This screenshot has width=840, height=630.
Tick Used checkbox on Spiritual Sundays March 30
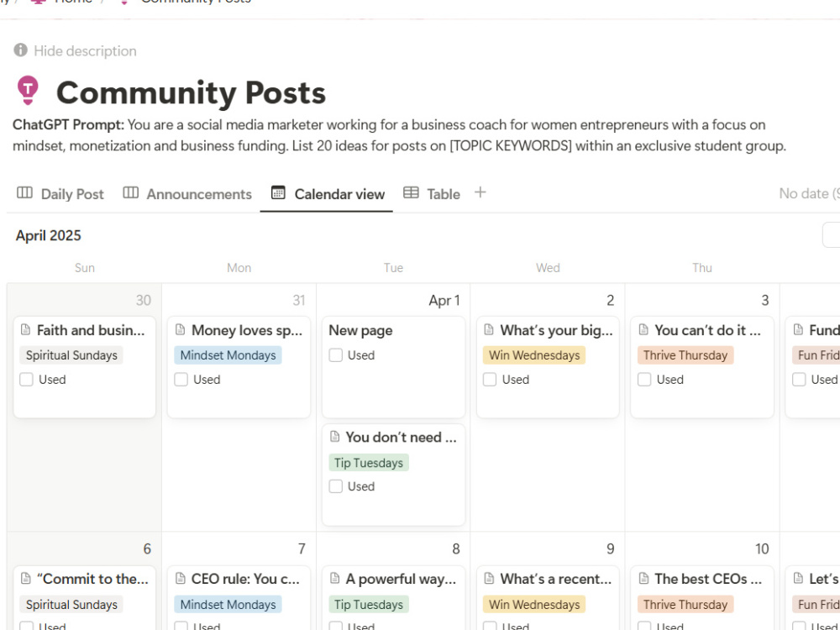26,380
